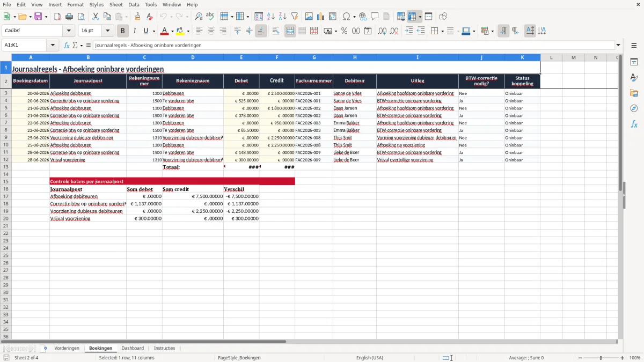Insert a comment

[375, 17]
